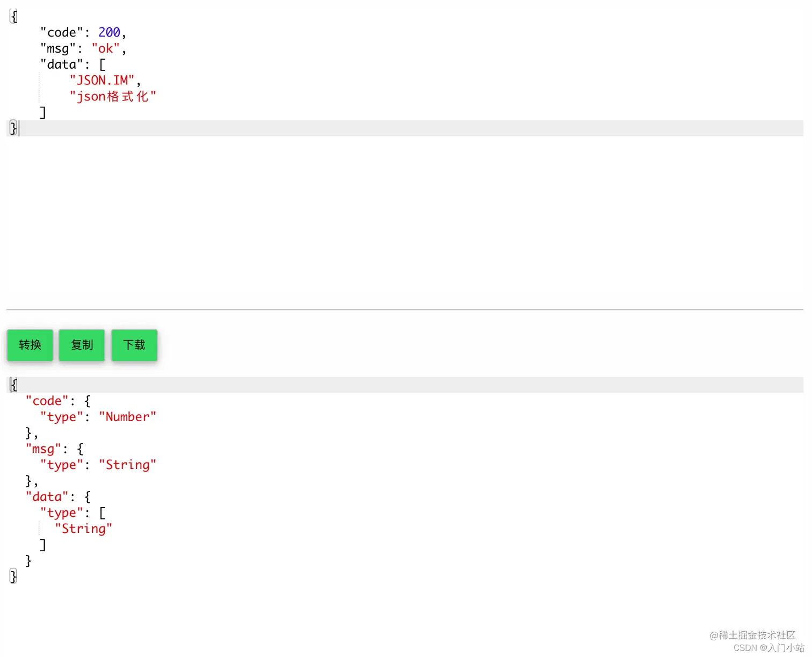Click the 复制 copy button

82,345
